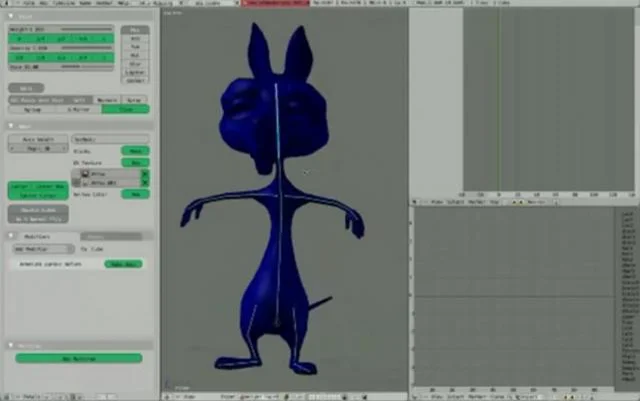Collapse the Mesh panel triangle

[11, 126]
